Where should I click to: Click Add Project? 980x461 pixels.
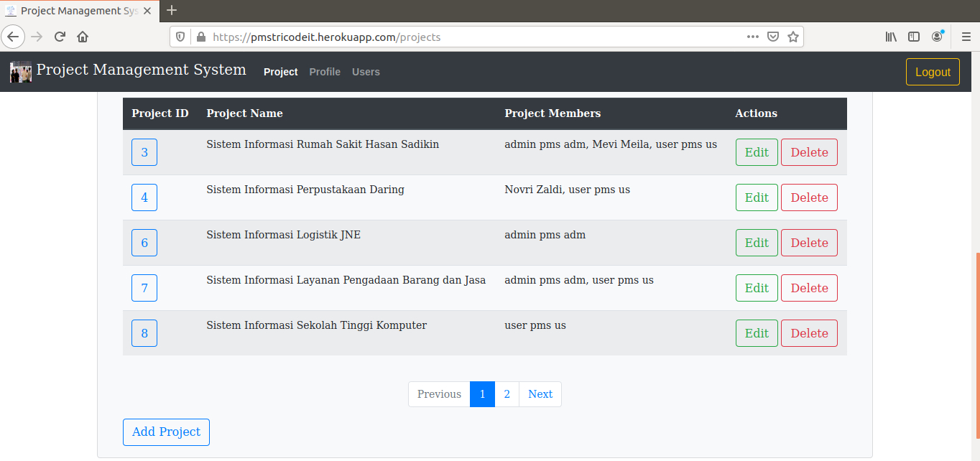pyautogui.click(x=166, y=432)
